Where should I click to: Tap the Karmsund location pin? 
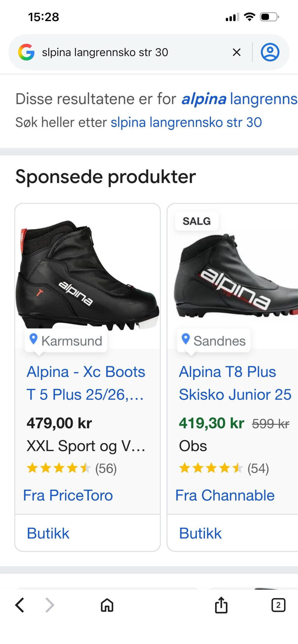[34, 339]
